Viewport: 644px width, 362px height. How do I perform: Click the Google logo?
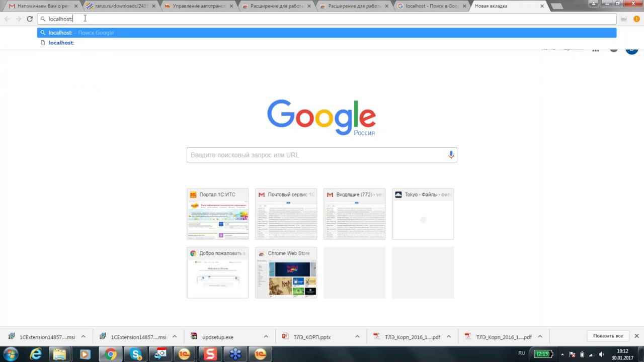pyautogui.click(x=321, y=117)
